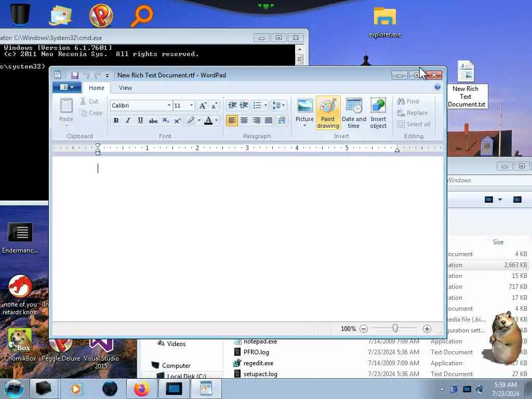Open font color dropdown arrow
The width and height of the screenshot is (532, 399).
[x=217, y=121]
